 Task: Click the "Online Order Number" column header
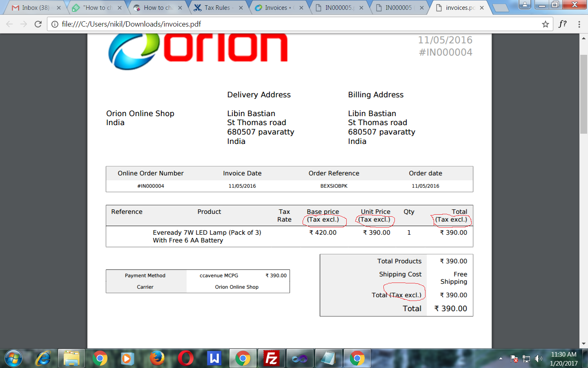(151, 173)
